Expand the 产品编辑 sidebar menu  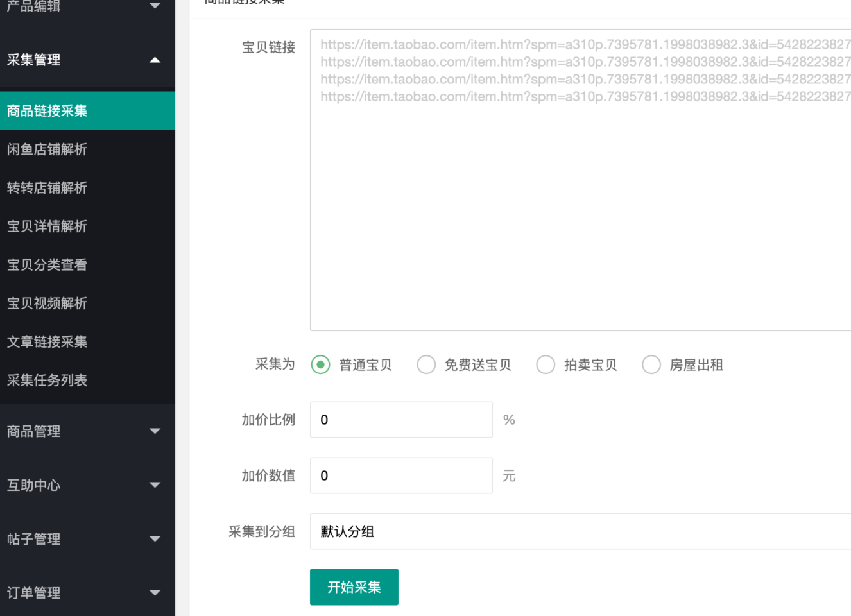87,6
